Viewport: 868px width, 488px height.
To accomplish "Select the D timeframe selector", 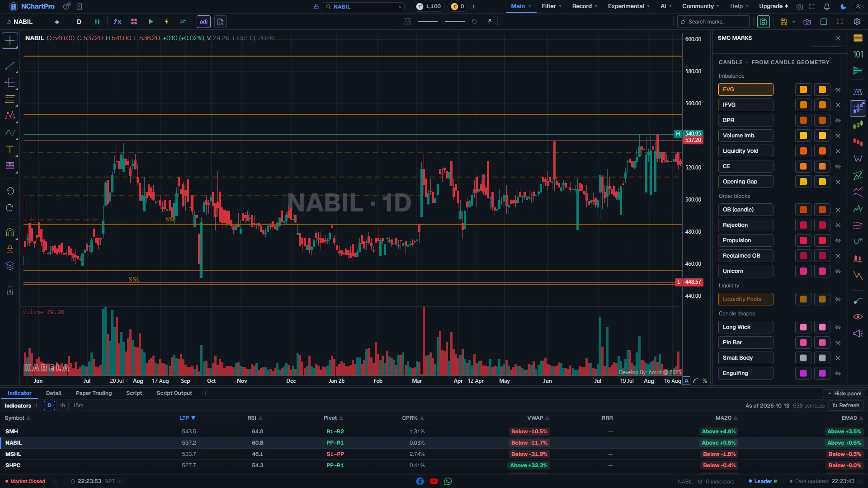I will click(79, 22).
